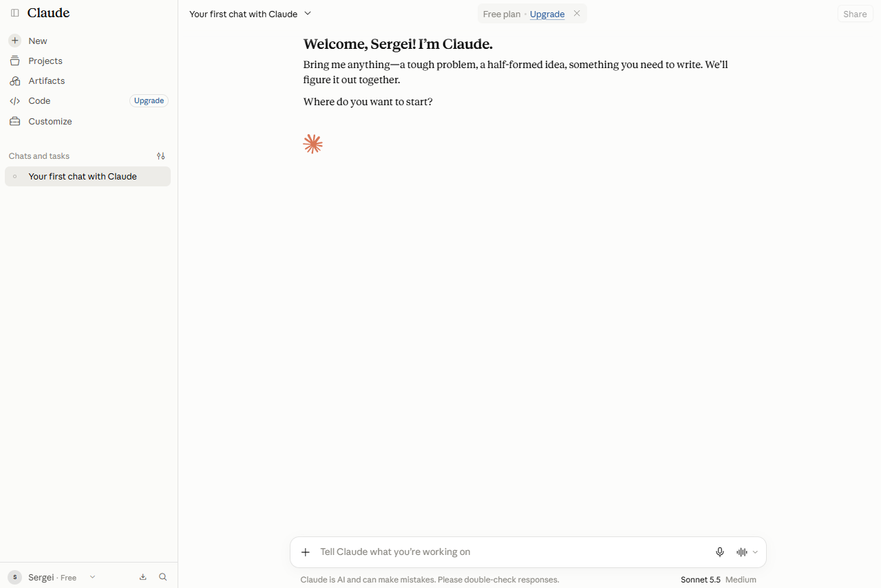Viewport: 881px width, 588px height.
Task: Collapse the sidebar with the panel icon
Action: (x=14, y=13)
